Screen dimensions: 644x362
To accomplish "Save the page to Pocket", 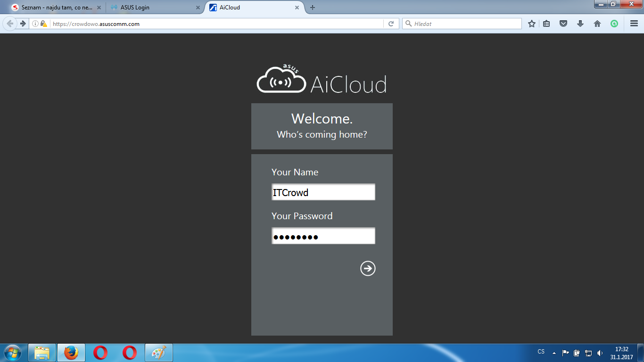I will pos(563,24).
